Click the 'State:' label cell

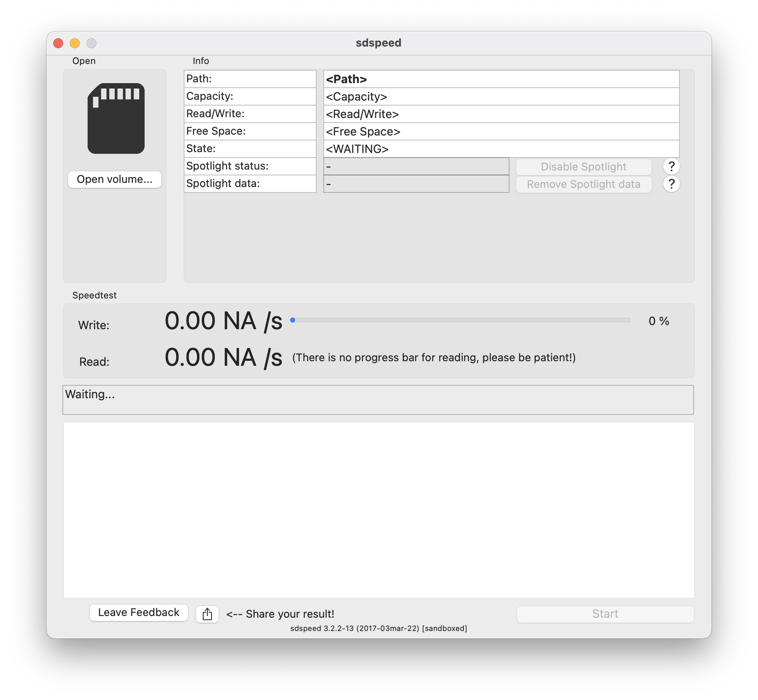click(x=250, y=149)
